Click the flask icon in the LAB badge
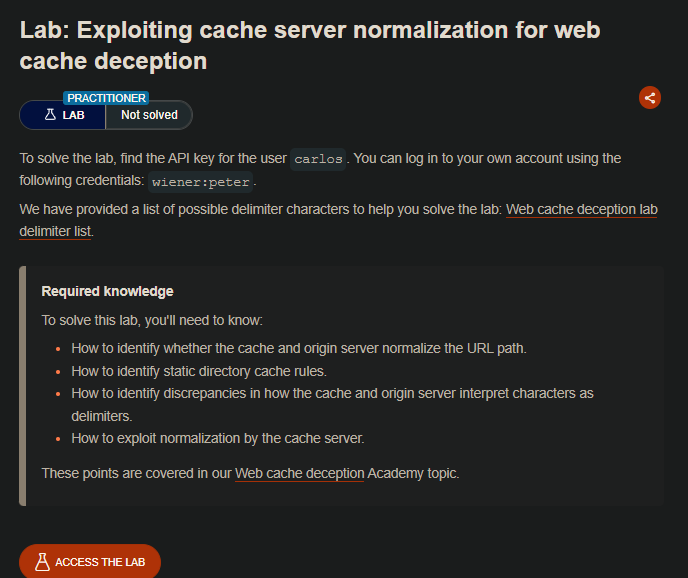Viewport: 688px width, 578px height. [49, 115]
